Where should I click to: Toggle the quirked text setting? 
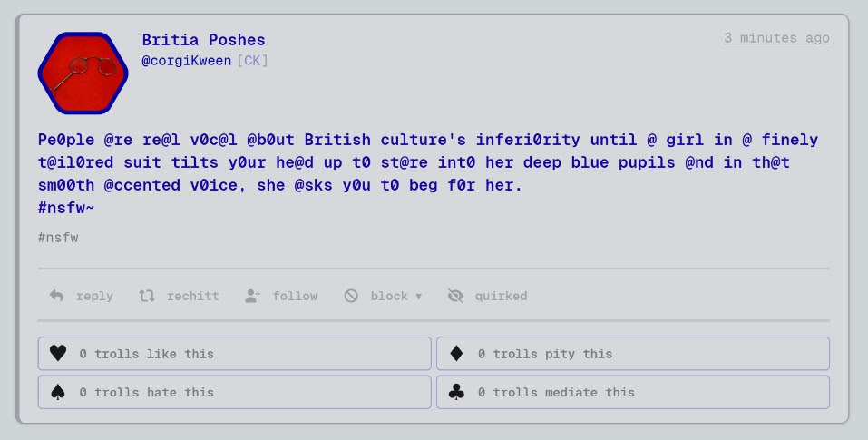(x=501, y=296)
